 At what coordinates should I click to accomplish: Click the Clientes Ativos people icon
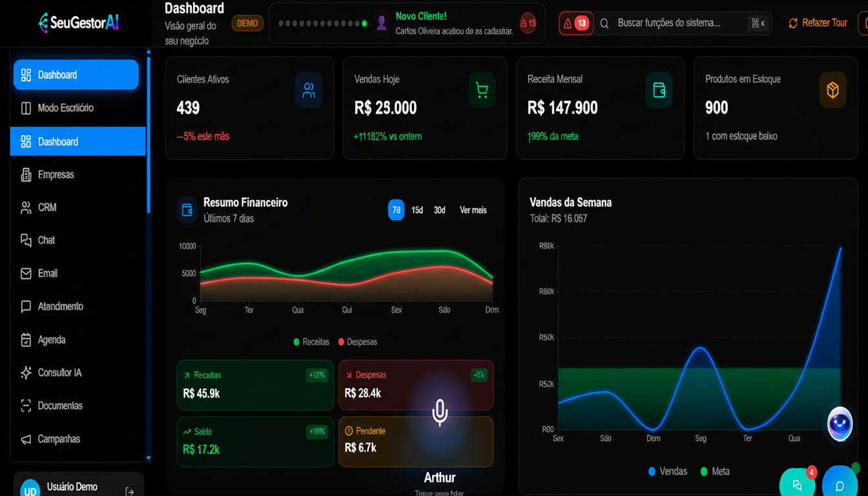(x=309, y=90)
